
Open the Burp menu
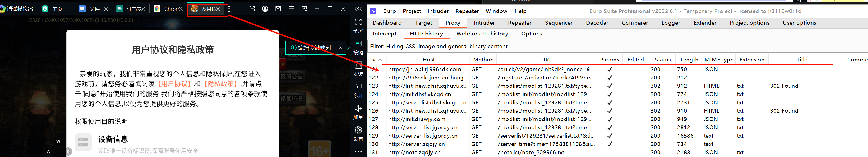(389, 11)
